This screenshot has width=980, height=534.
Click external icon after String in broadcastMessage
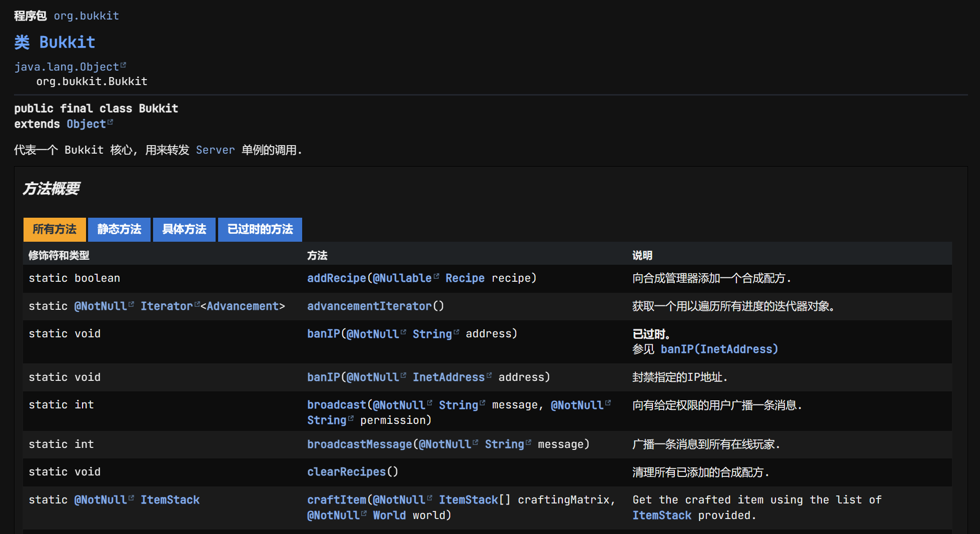point(529,442)
